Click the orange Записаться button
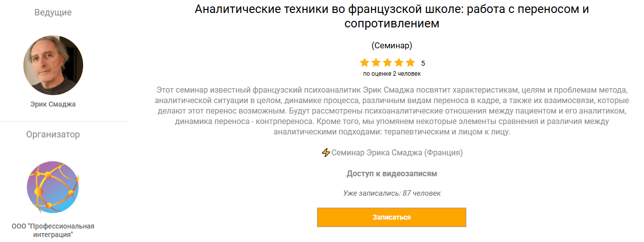 [391, 218]
